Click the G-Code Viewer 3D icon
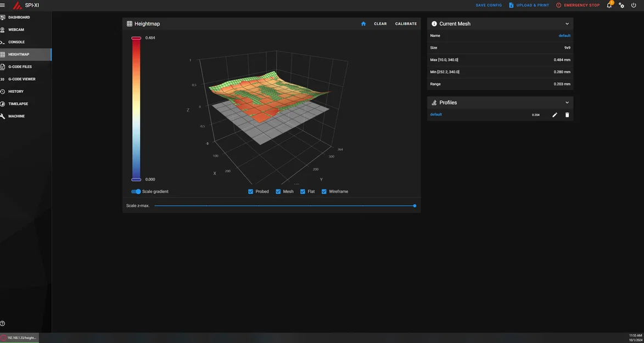 [2, 79]
